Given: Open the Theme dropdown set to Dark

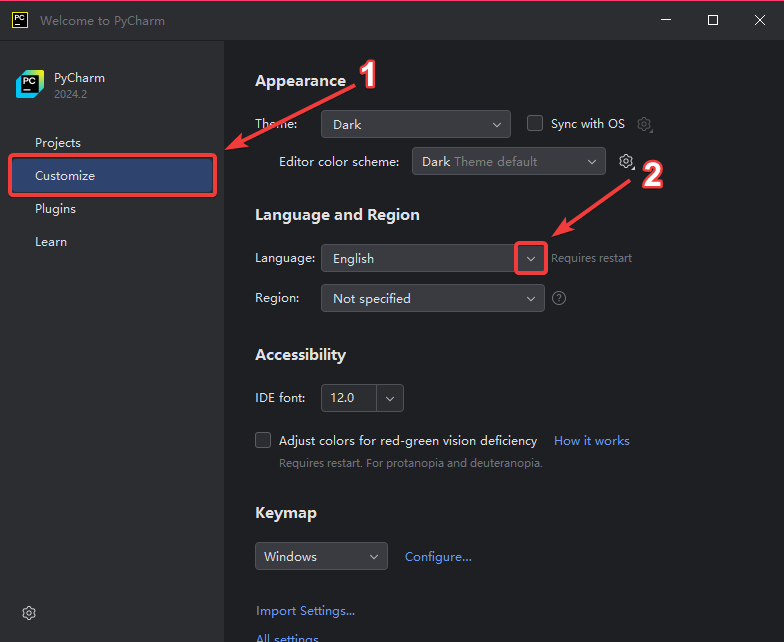Looking at the screenshot, I should click(x=415, y=124).
